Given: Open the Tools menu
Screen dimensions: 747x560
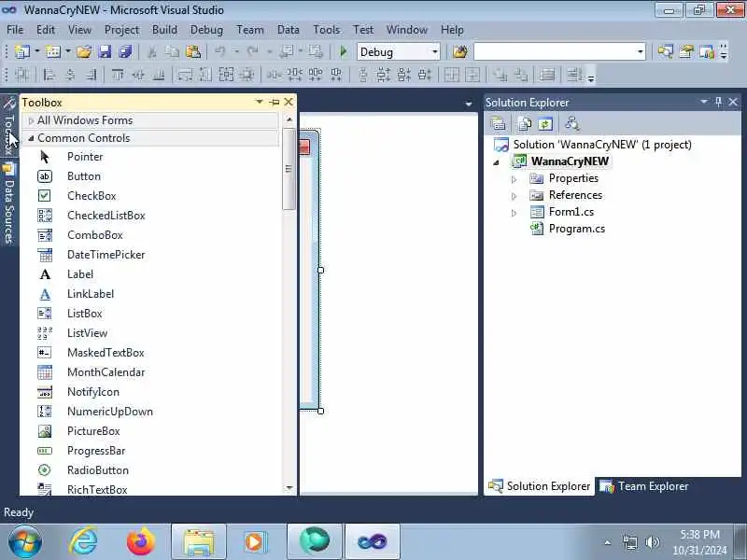Looking at the screenshot, I should (326, 30).
